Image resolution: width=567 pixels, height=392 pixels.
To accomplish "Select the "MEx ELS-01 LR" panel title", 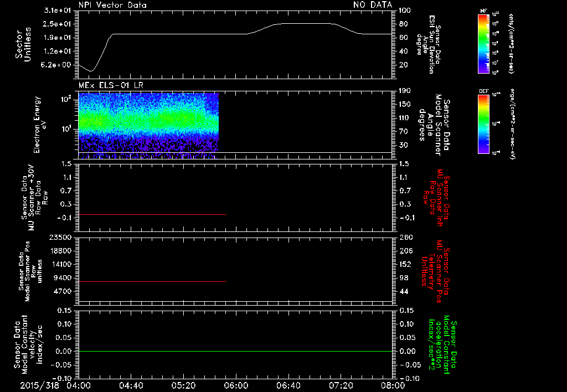I will coord(111,85).
